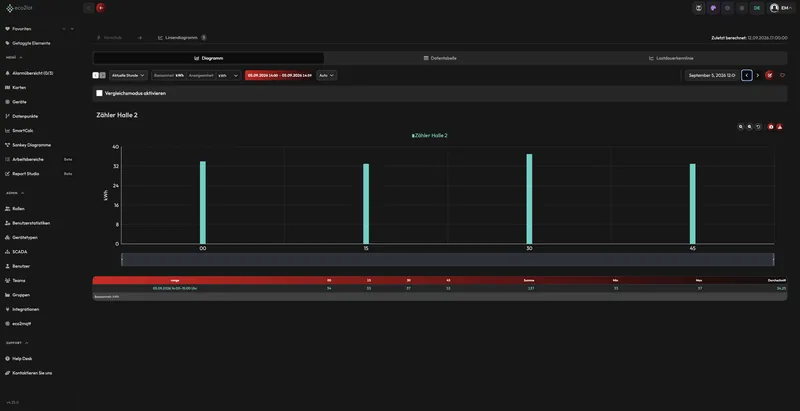Switch to the Lastdauerkennlinie tab
This screenshot has width=800, height=411.
click(x=671, y=58)
